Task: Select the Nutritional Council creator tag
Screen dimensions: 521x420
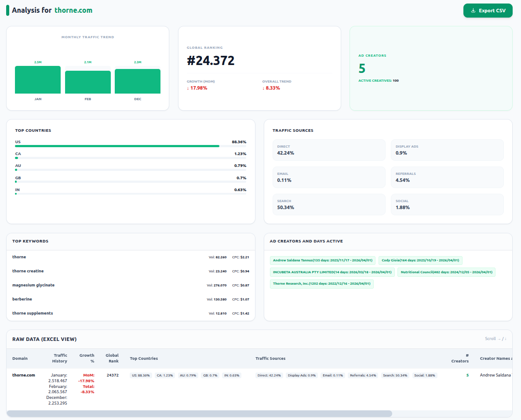Action: (447, 272)
